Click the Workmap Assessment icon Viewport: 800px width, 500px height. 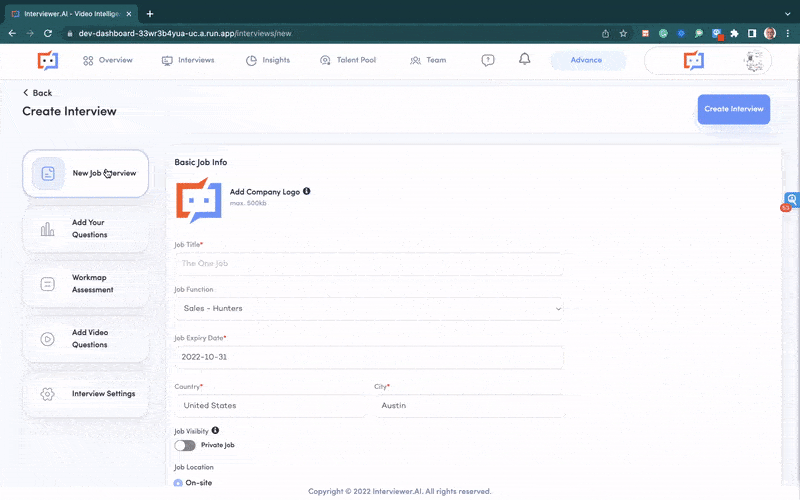tap(47, 284)
